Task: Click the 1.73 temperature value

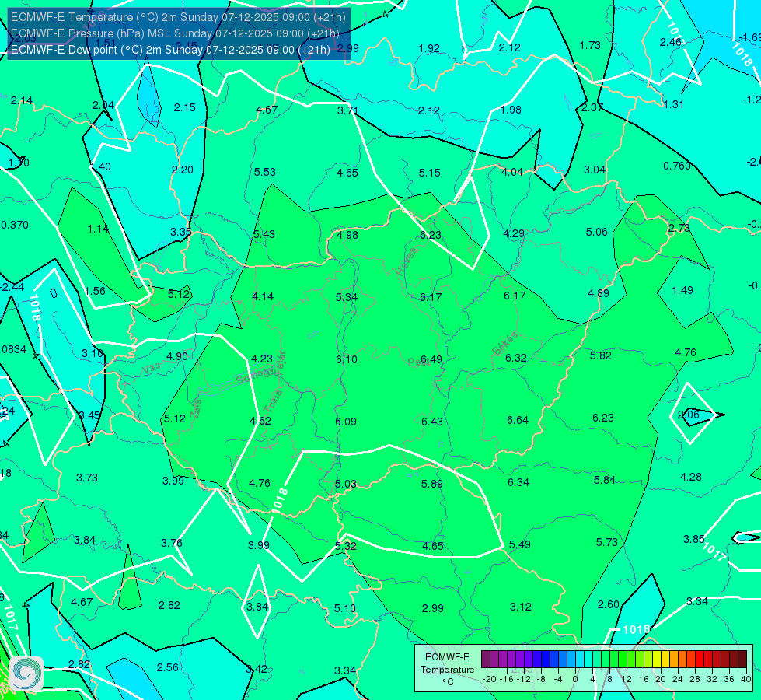Action: click(x=590, y=45)
